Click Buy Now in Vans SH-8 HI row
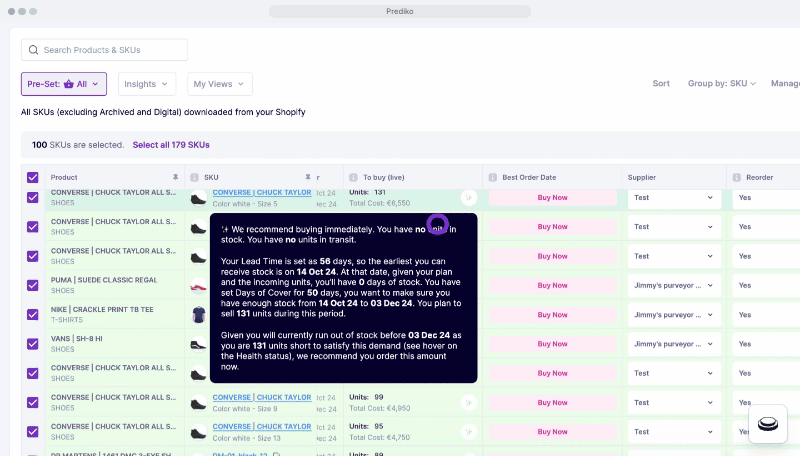Screen dimensions: 800x456 tap(553, 344)
